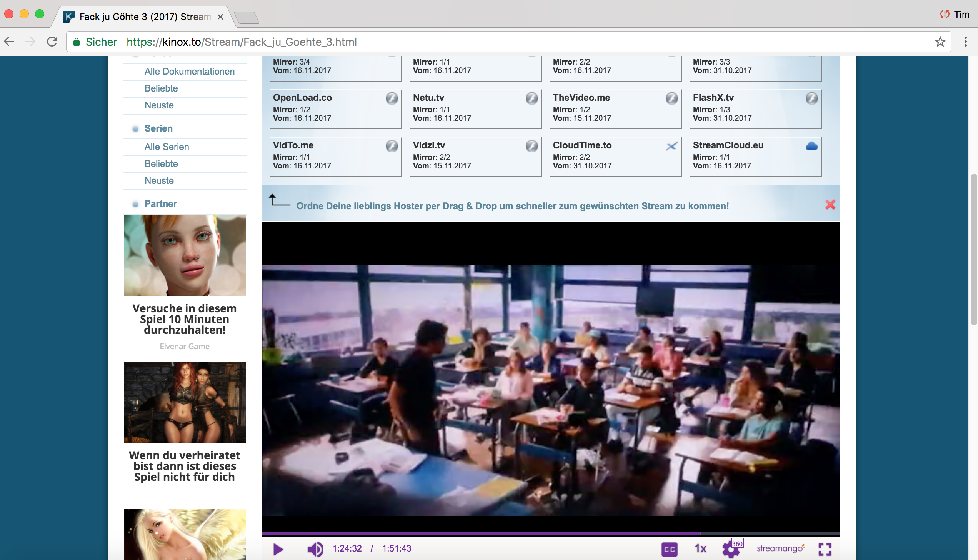Open the 1x playback speed selector
This screenshot has width=978, height=560.
pyautogui.click(x=700, y=549)
